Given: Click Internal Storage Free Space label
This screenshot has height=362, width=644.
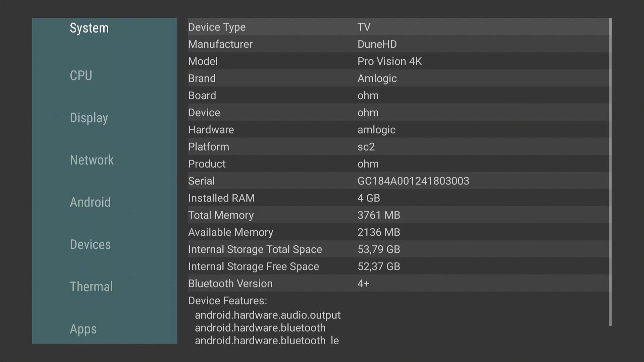Looking at the screenshot, I should 254,266.
